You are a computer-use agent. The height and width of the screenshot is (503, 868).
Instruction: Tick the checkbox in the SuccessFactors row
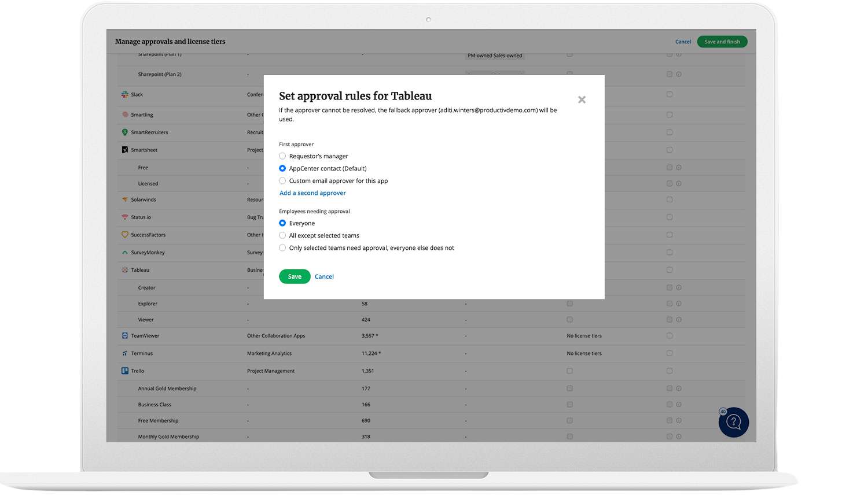670,235
